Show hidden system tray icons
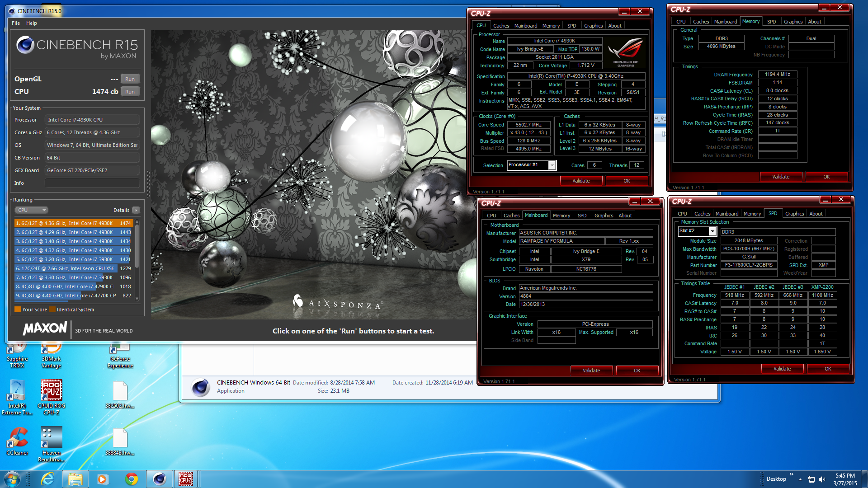The width and height of the screenshot is (868, 488). 800,479
